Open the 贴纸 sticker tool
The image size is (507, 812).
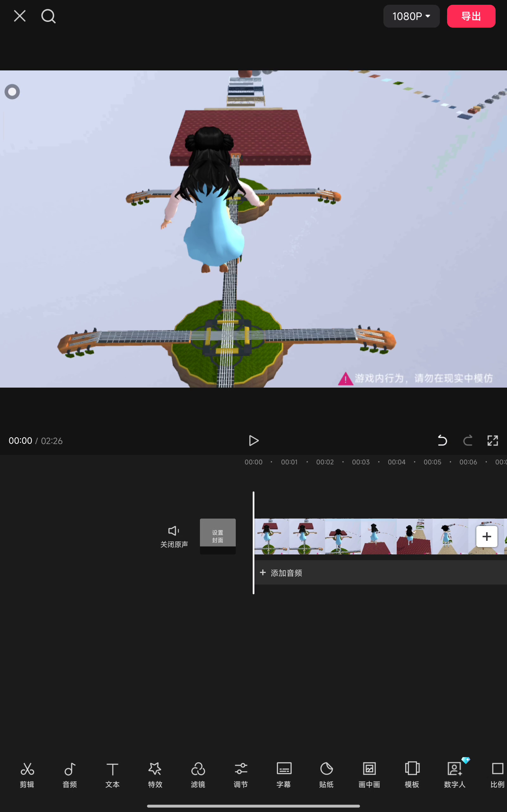[x=326, y=775]
